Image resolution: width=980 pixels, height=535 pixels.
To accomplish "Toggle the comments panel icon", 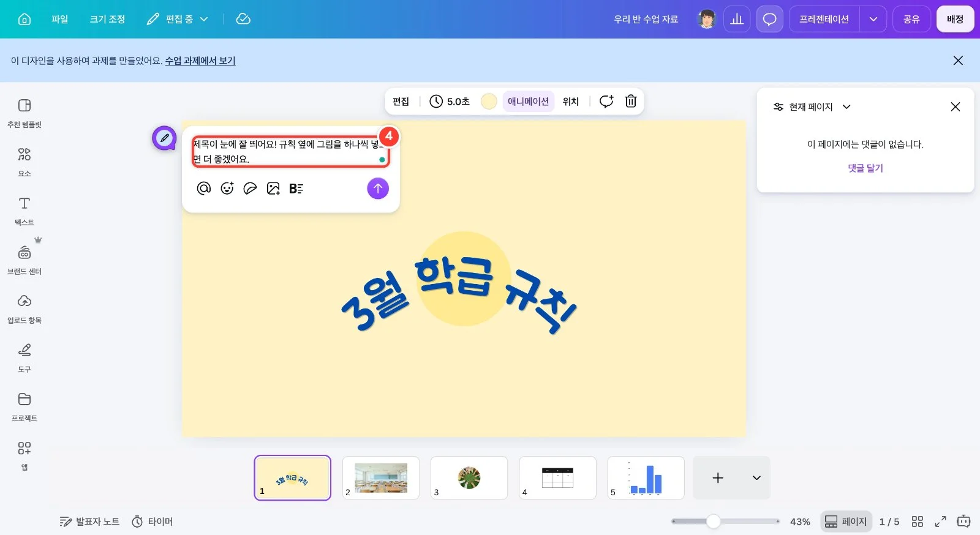I will [769, 19].
